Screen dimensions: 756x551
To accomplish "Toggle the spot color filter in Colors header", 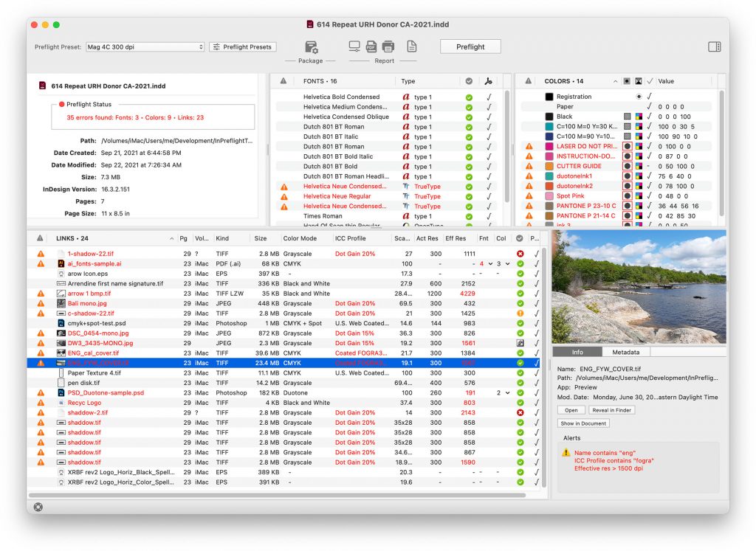I will (x=625, y=81).
